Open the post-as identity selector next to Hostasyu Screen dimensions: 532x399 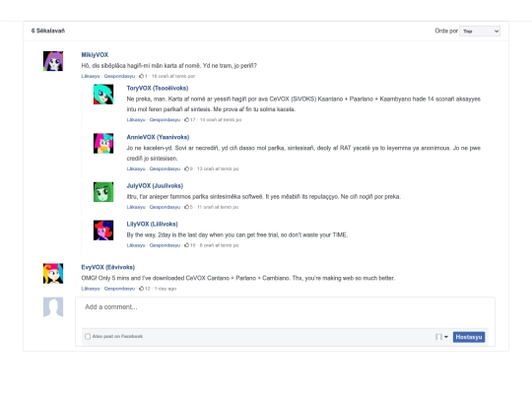[x=441, y=337]
